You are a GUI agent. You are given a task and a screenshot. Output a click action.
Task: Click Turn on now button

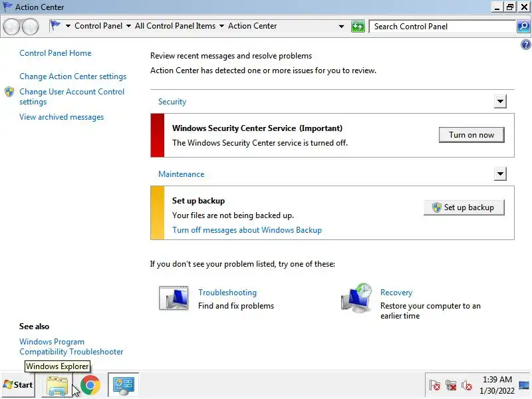(471, 135)
